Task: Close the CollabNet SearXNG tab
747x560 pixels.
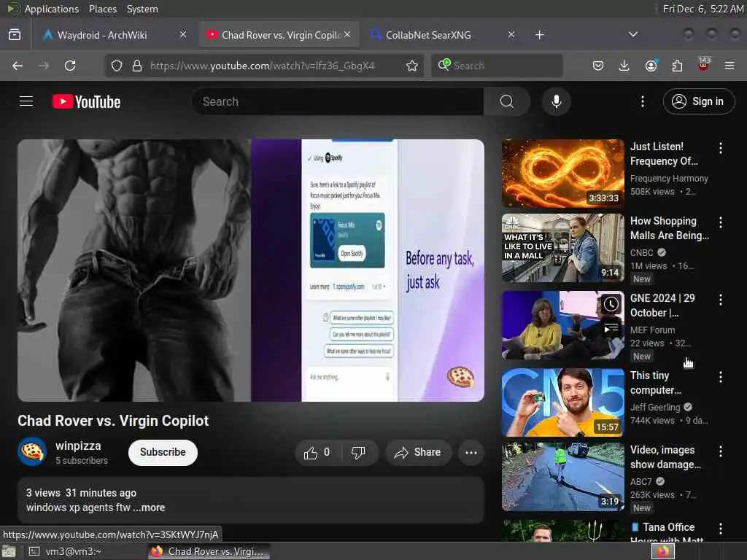Action: (x=511, y=34)
